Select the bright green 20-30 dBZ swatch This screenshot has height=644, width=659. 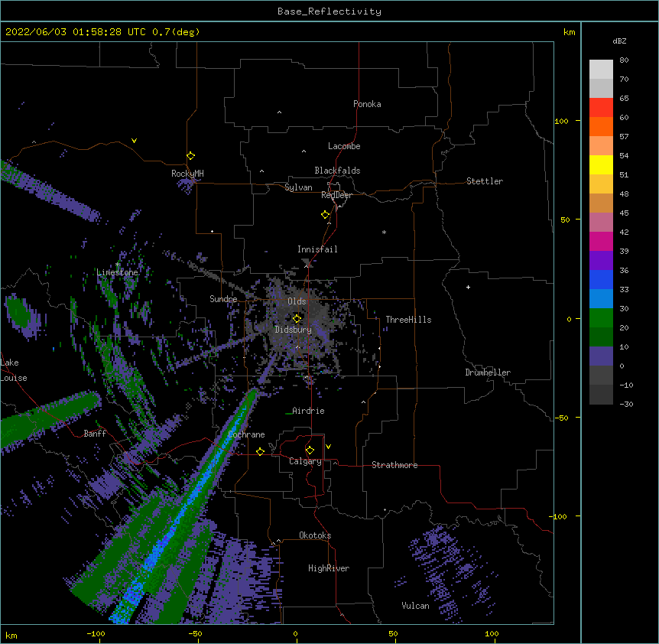tap(601, 318)
